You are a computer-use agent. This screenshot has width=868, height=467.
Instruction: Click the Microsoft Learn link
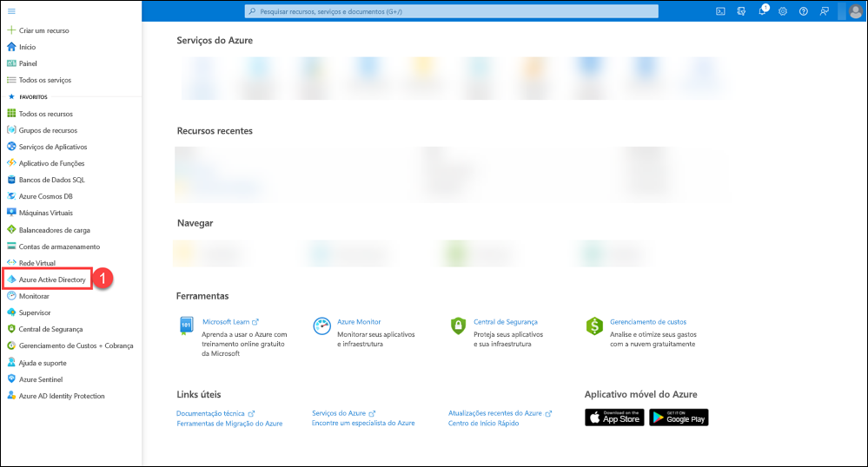[x=225, y=321]
